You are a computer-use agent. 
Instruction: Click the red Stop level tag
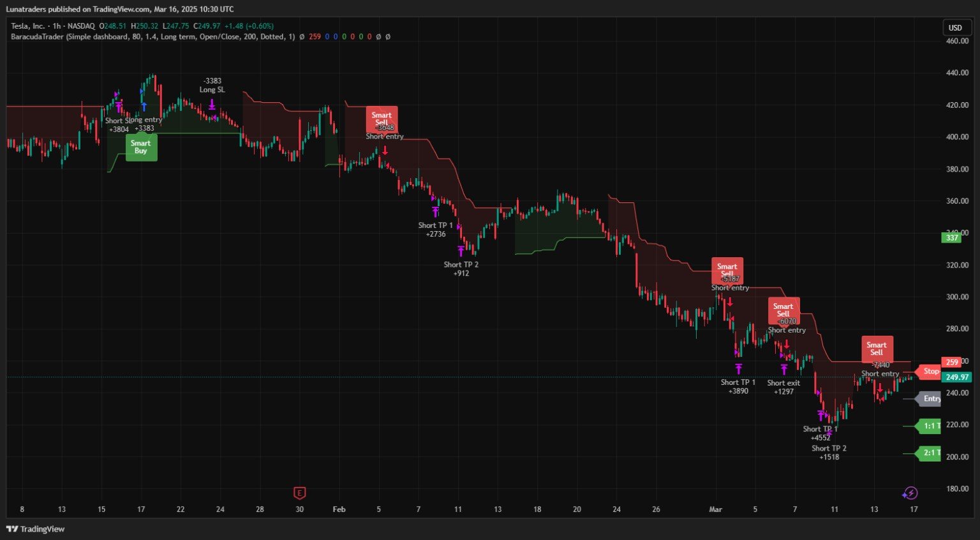coord(928,371)
